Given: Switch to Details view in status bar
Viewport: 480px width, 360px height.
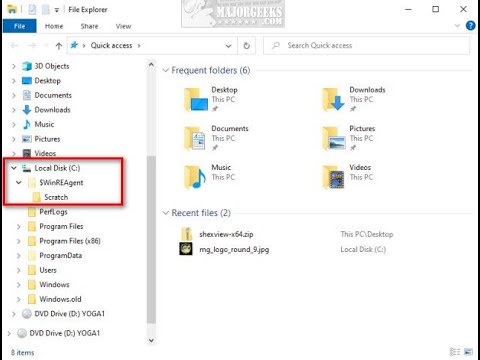Looking at the screenshot, I should (x=455, y=352).
